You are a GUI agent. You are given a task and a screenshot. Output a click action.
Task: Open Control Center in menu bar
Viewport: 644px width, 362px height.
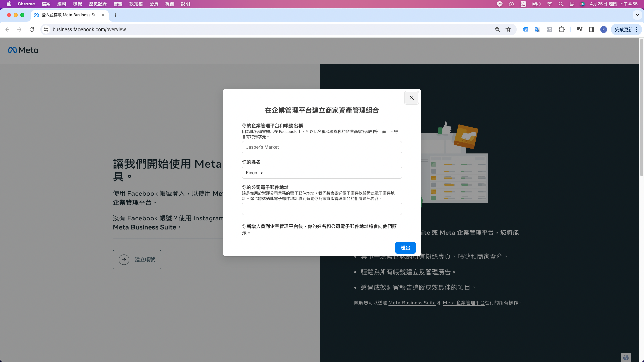[572, 4]
